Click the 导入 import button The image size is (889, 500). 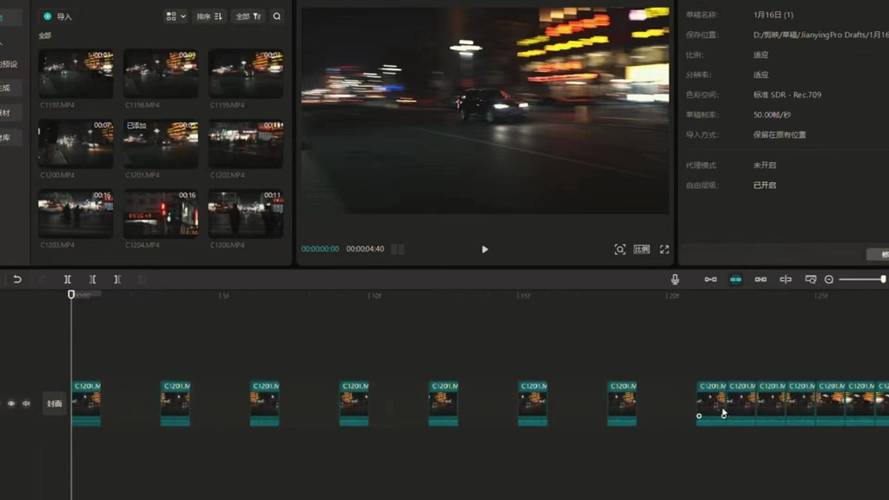(58, 17)
